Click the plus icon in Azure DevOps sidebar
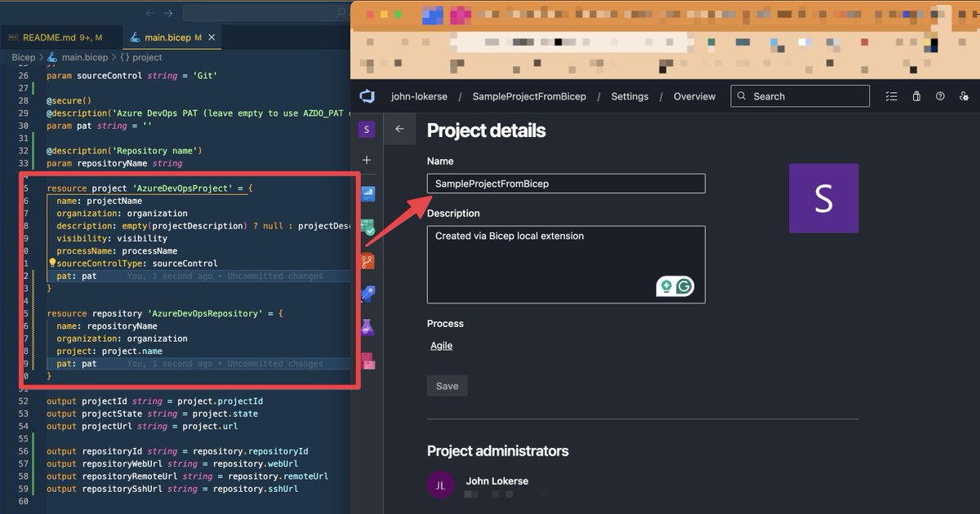 367,161
